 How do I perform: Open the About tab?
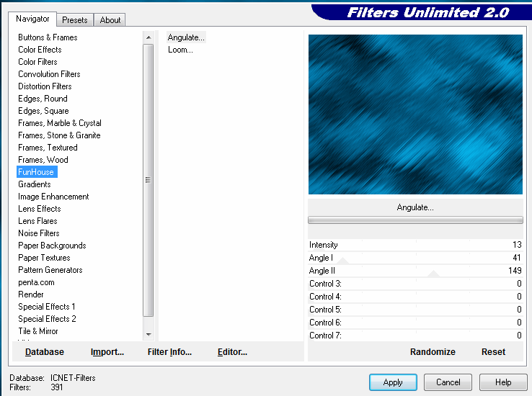pyautogui.click(x=110, y=20)
